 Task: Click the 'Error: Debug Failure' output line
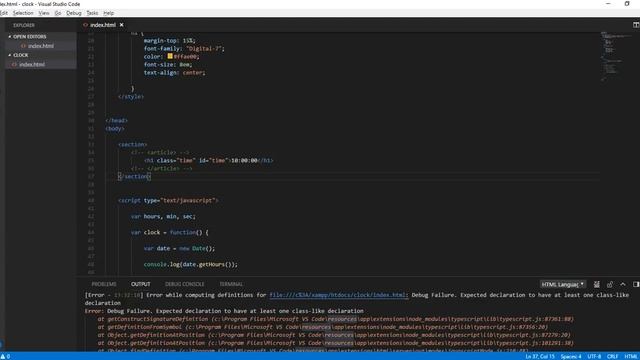[224, 311]
